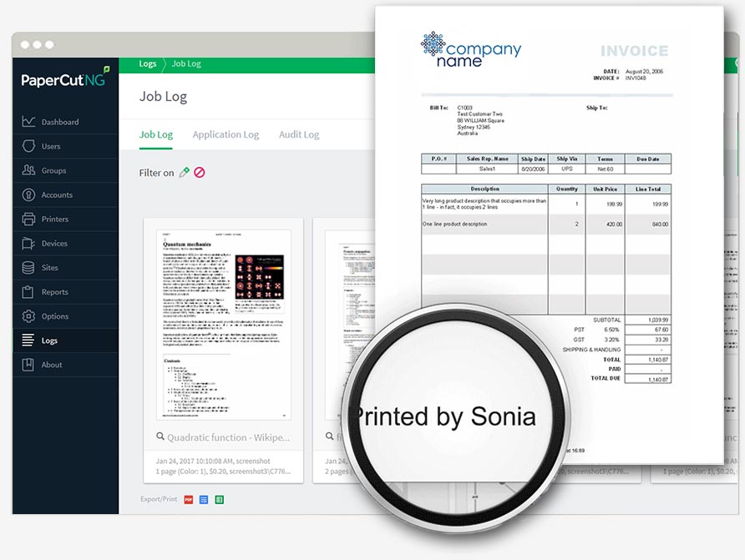The height and width of the screenshot is (560, 745).
Task: Click the 'Job Log' page heading
Action: (163, 96)
